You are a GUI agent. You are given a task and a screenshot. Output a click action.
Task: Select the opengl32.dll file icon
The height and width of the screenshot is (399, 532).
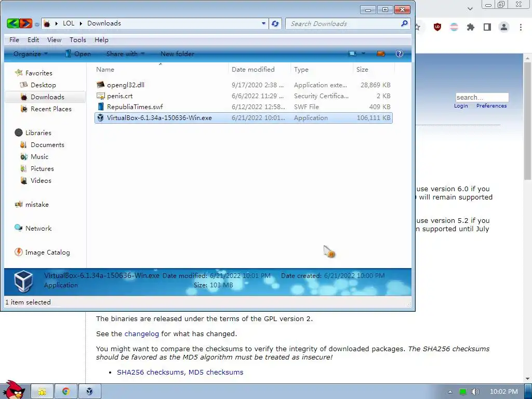[x=100, y=85]
